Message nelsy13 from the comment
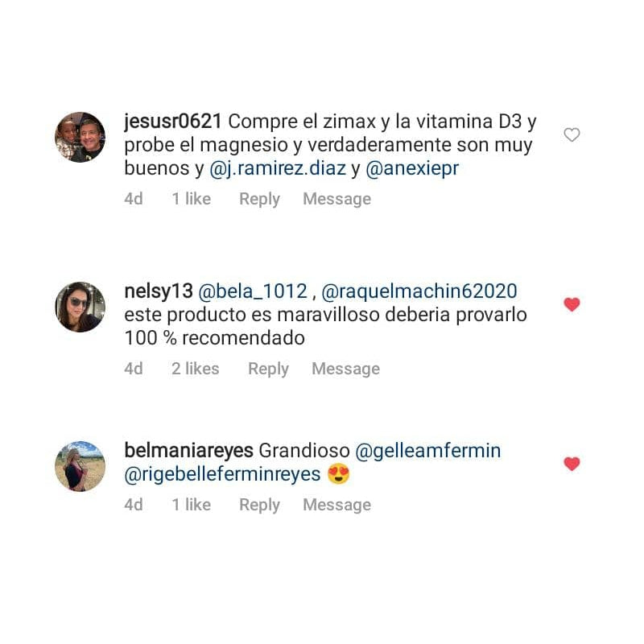644x644 pixels. (x=345, y=369)
